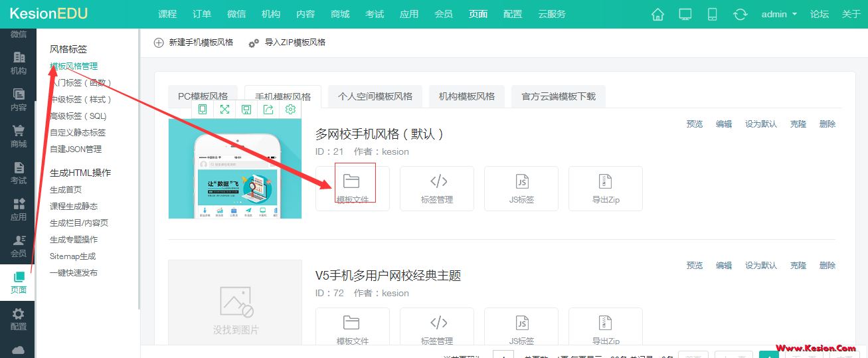Open 模板风格管理 in the submenu
The image size is (868, 358).
[74, 66]
